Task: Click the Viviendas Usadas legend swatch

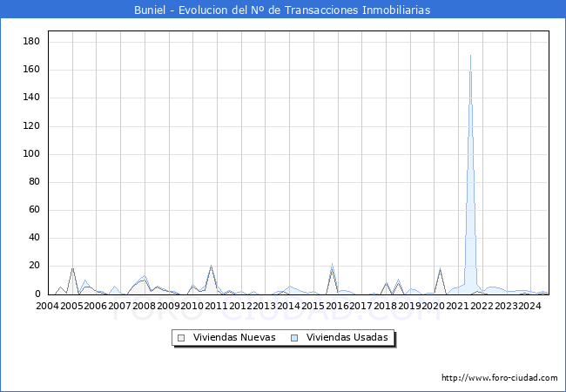Action: click(x=294, y=338)
